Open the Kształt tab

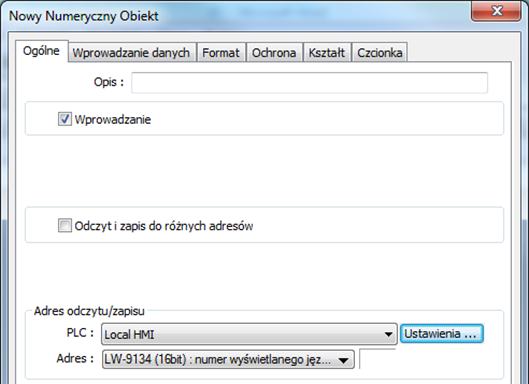(327, 53)
